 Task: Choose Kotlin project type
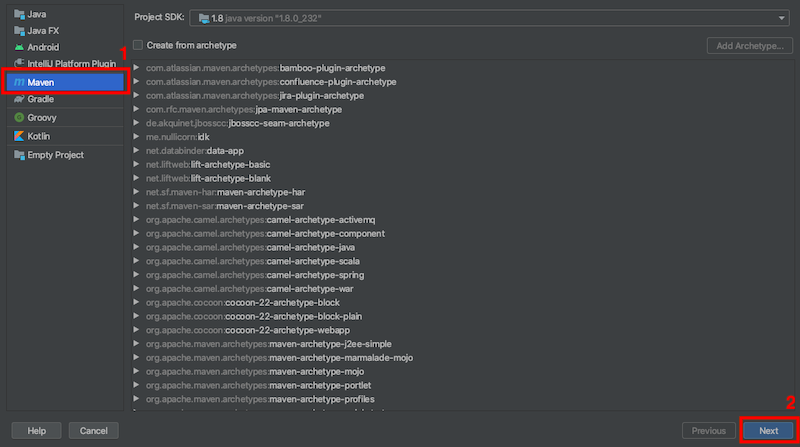point(65,136)
